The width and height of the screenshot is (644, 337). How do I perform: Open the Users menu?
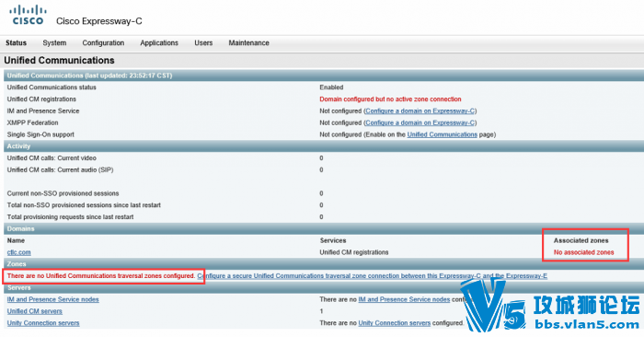(x=203, y=42)
